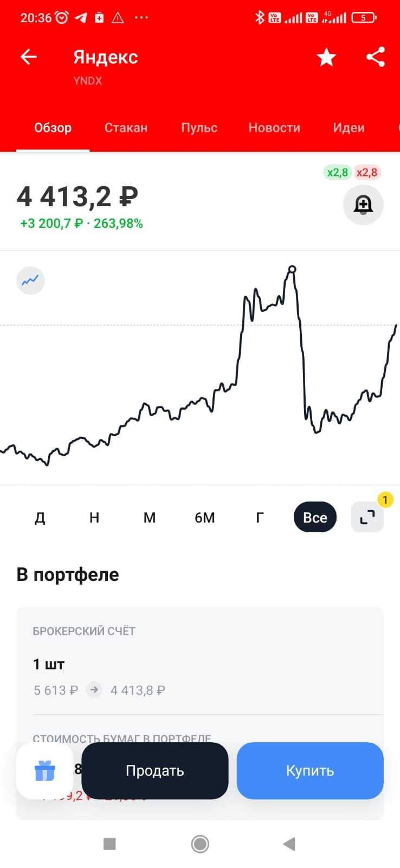Add a price alert with the bell icon

(x=363, y=205)
